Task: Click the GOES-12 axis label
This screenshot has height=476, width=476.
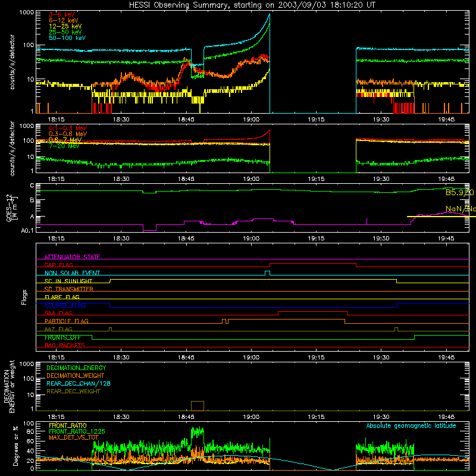Action: (11, 208)
